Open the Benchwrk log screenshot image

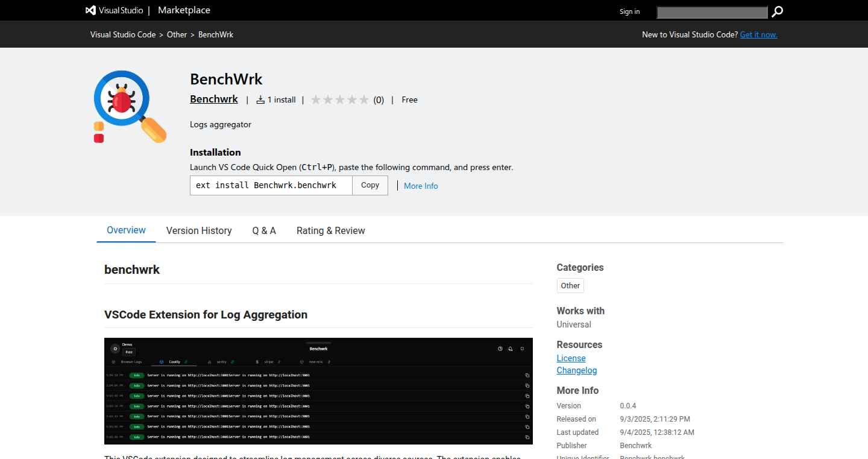click(318, 391)
